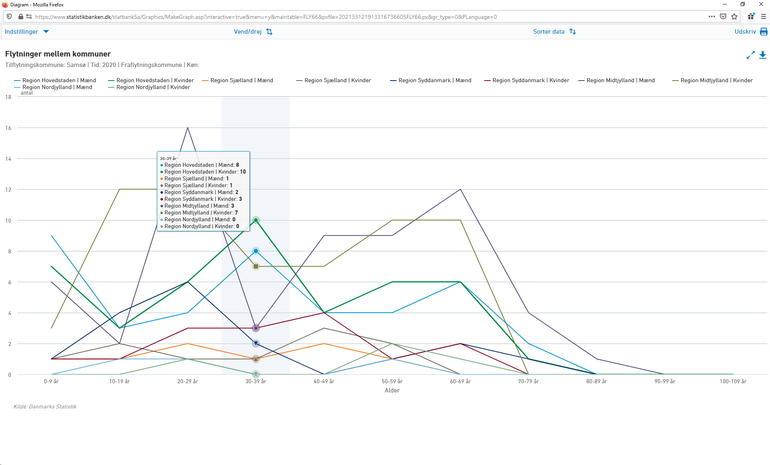The image size is (770, 465).
Task: Click tooltip row Region Midtjylland | Kvinder: 7
Action: (x=199, y=213)
